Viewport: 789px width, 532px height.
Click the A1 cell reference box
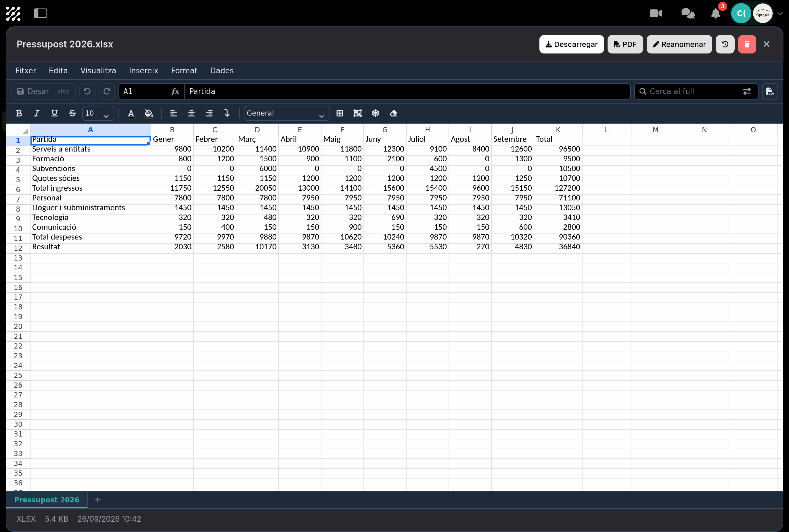tap(143, 91)
